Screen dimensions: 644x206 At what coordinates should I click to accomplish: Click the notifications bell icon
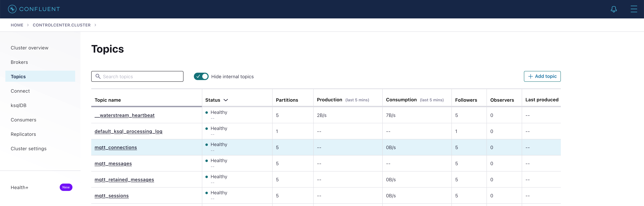tap(613, 9)
